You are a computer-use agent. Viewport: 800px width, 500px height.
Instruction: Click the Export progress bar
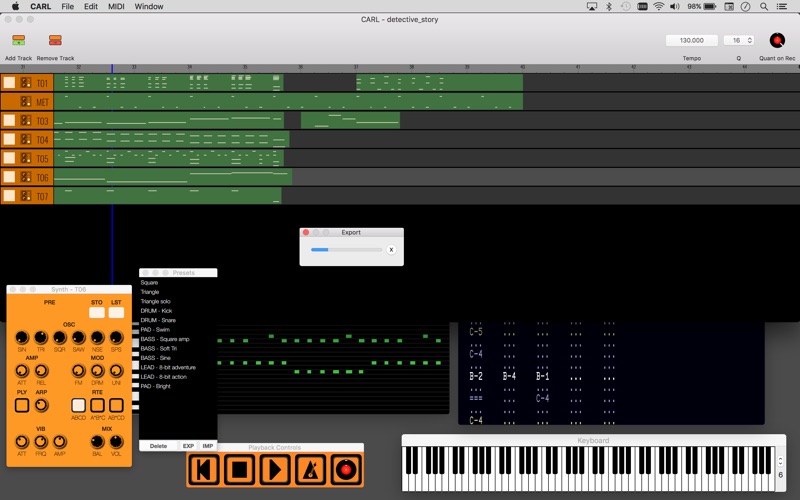[346, 249]
